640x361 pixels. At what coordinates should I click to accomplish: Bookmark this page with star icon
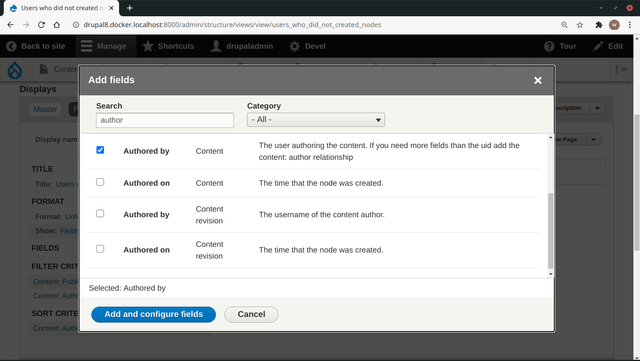(x=580, y=25)
